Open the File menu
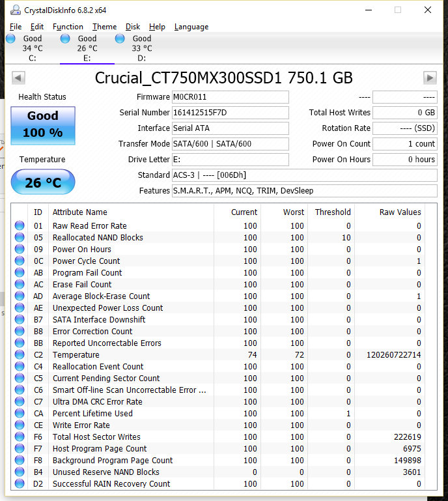Viewport: 448px width, 501px height. (16, 27)
